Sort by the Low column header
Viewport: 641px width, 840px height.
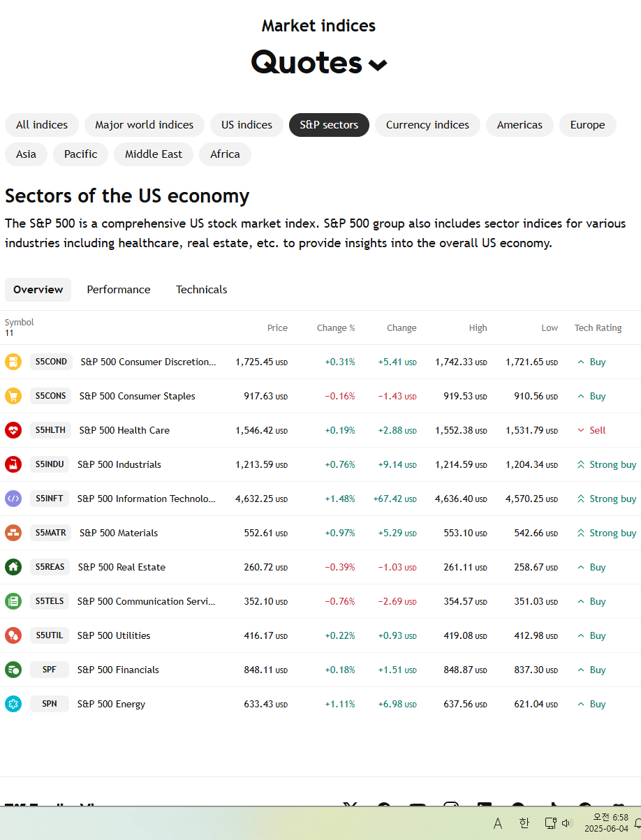(550, 328)
